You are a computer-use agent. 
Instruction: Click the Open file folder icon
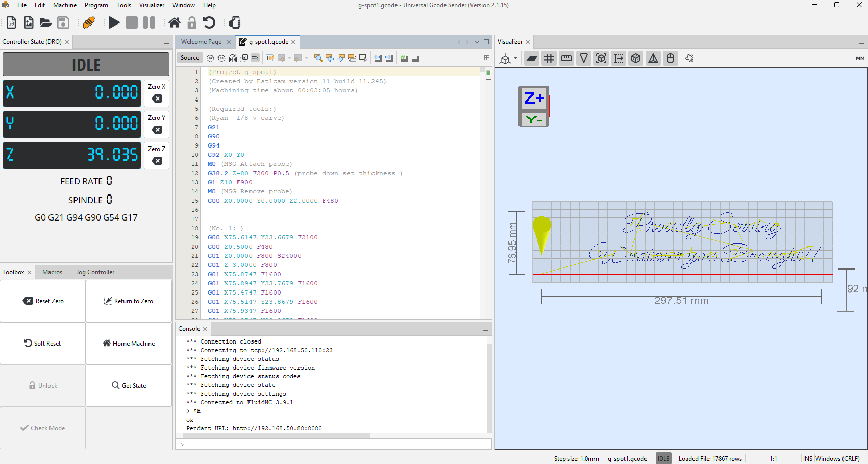coord(45,22)
